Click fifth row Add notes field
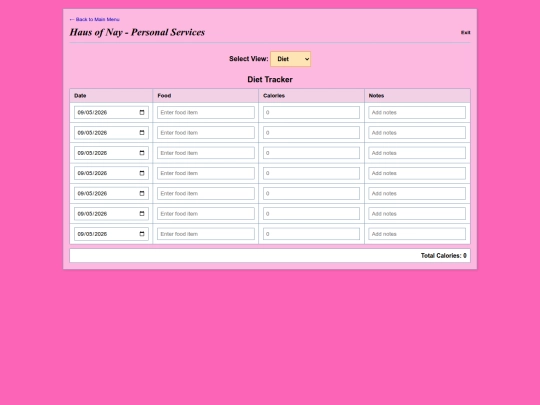Screen dimensions: 540x405 [417, 194]
